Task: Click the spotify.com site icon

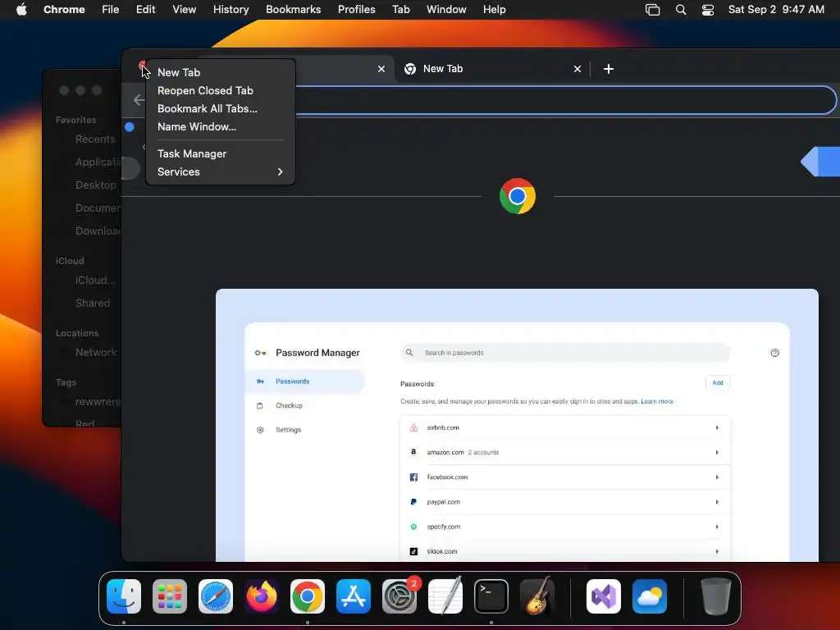Action: click(413, 527)
